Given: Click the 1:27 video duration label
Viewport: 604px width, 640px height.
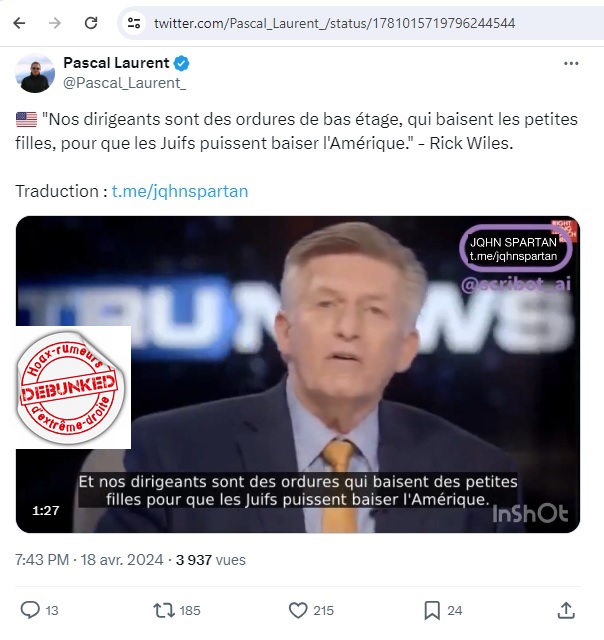Looking at the screenshot, I should (x=46, y=511).
